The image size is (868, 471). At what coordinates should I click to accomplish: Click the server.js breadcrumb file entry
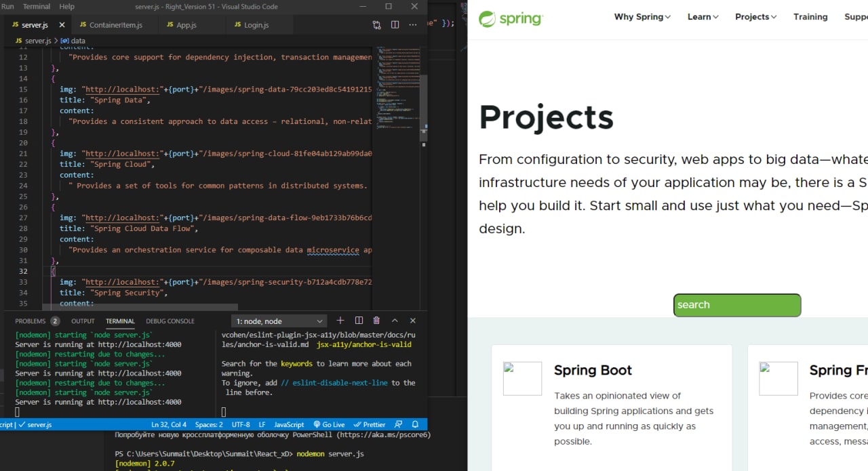tap(33, 41)
